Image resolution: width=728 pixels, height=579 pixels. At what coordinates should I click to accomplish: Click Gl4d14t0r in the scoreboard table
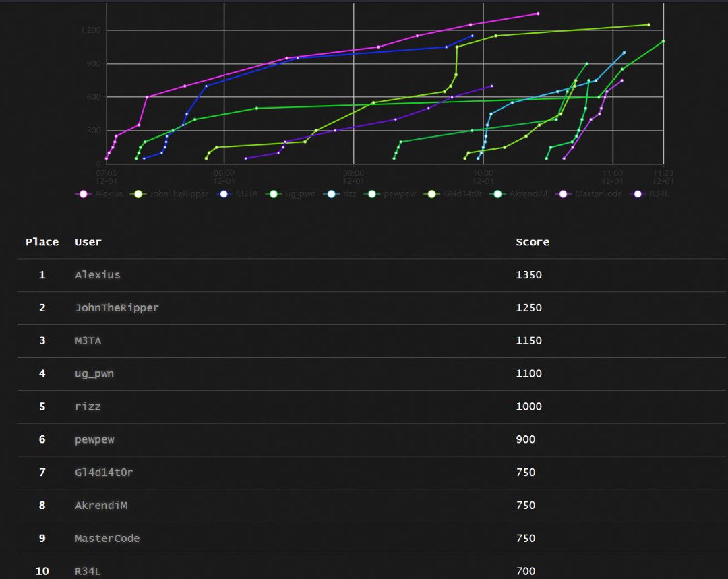tap(104, 473)
